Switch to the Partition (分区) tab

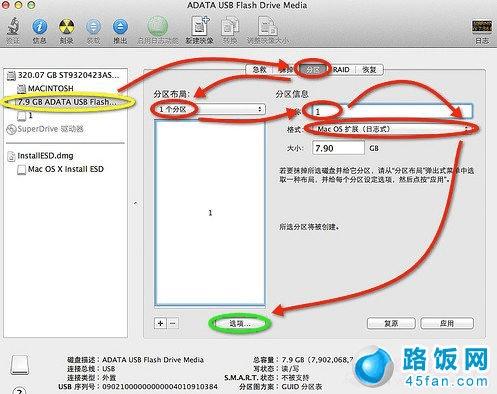coord(313,70)
